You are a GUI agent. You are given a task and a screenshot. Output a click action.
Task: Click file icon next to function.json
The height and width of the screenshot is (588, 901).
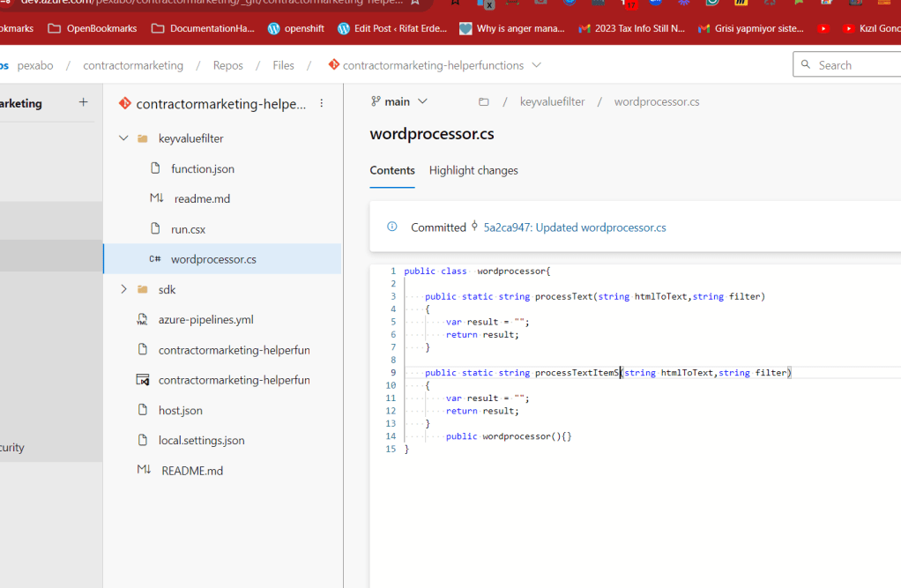(x=155, y=167)
